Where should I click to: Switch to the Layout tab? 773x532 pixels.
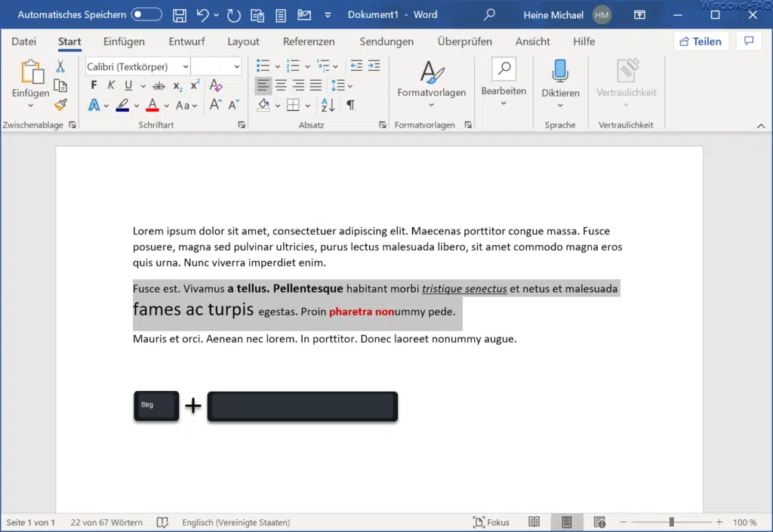243,42
